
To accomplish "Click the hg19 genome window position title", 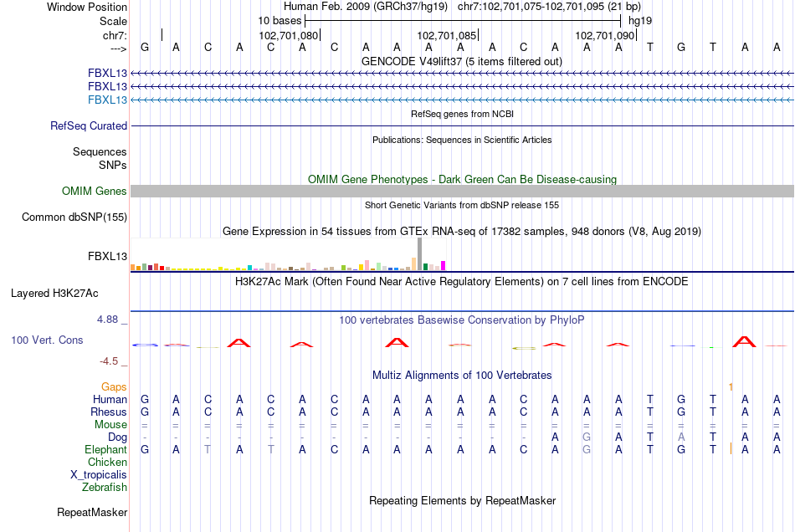I will tap(462, 7).
